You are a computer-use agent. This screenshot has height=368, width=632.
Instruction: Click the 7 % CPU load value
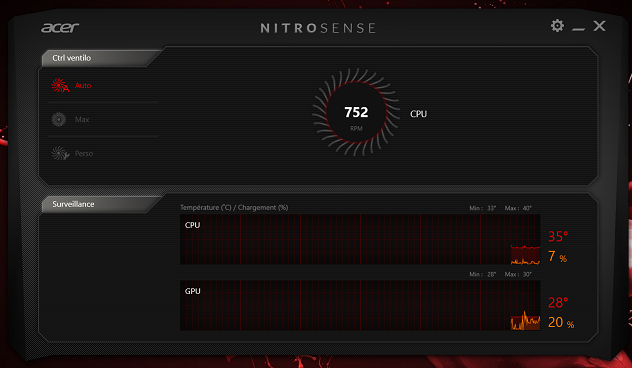point(557,256)
